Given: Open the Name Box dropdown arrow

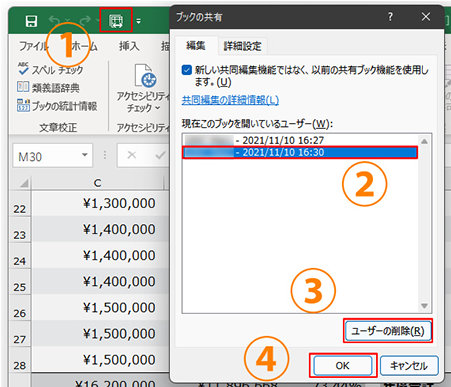Looking at the screenshot, I should pos(85,155).
